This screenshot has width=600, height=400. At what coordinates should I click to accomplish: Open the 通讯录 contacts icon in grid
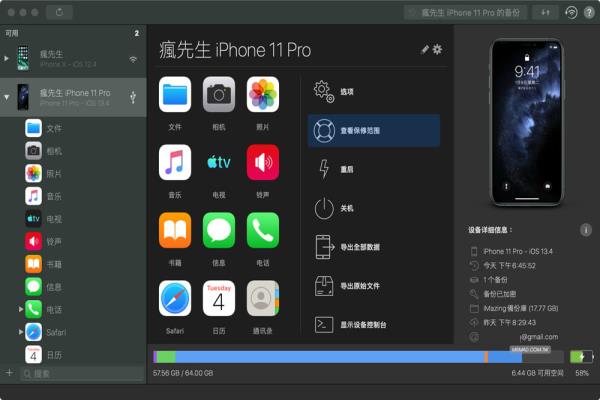[x=263, y=298]
